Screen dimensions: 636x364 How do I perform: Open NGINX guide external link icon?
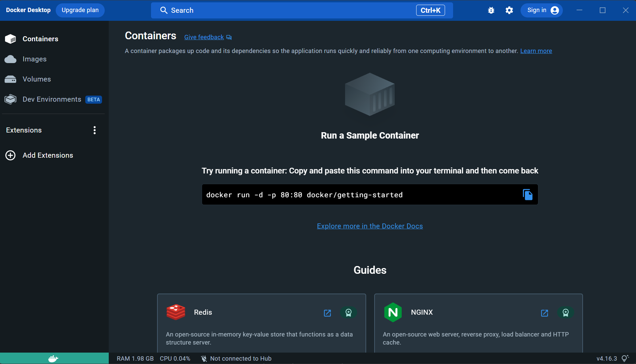click(544, 313)
